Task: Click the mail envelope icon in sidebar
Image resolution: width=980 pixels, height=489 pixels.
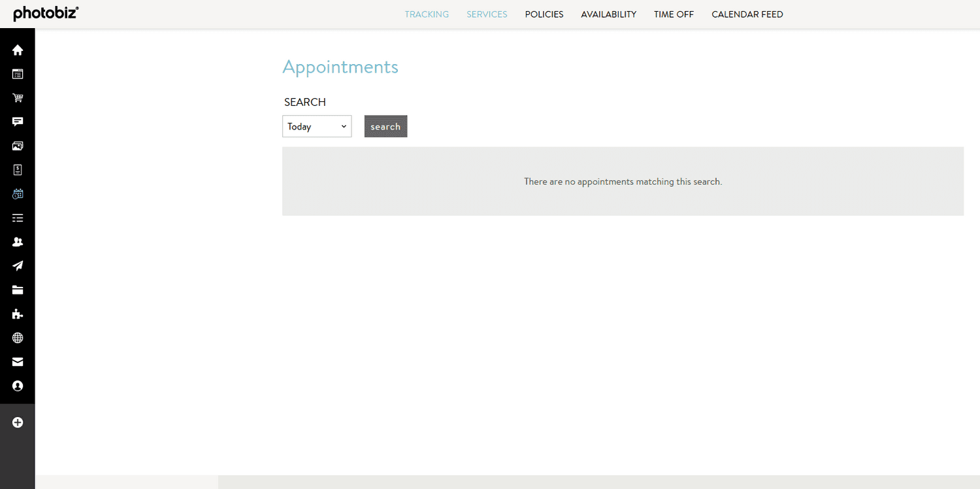Action: pyautogui.click(x=17, y=362)
